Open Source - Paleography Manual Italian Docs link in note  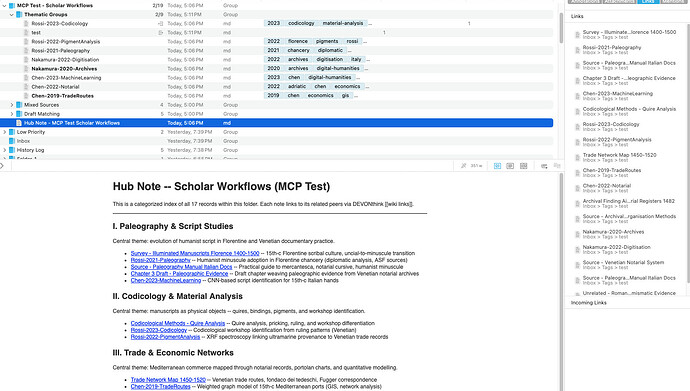(x=181, y=267)
